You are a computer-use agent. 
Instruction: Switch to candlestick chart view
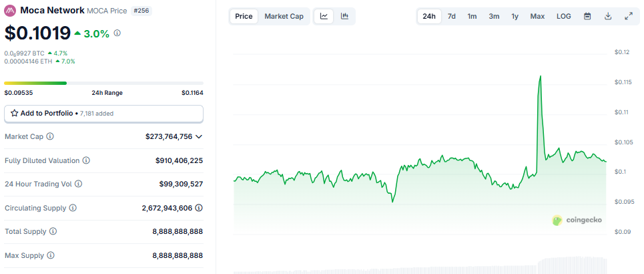coord(344,16)
